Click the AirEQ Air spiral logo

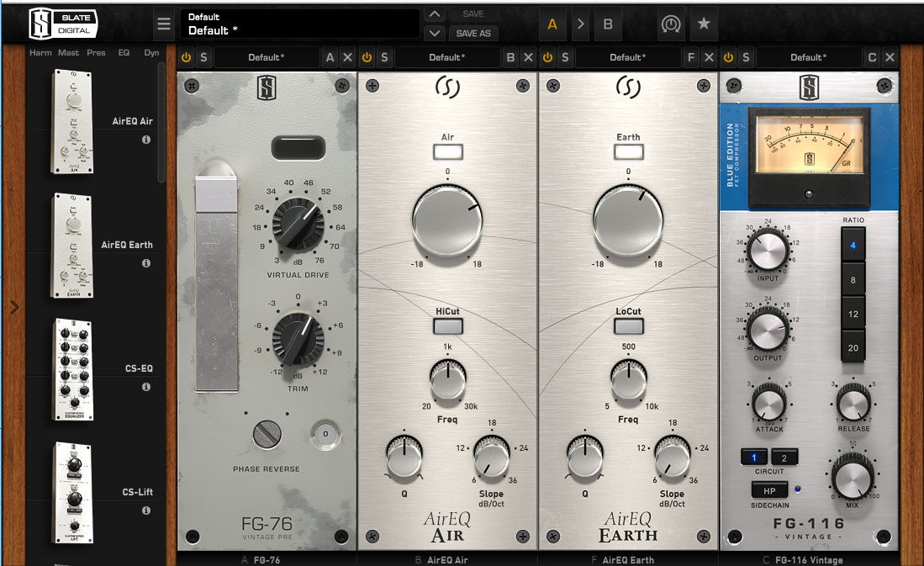(x=448, y=87)
